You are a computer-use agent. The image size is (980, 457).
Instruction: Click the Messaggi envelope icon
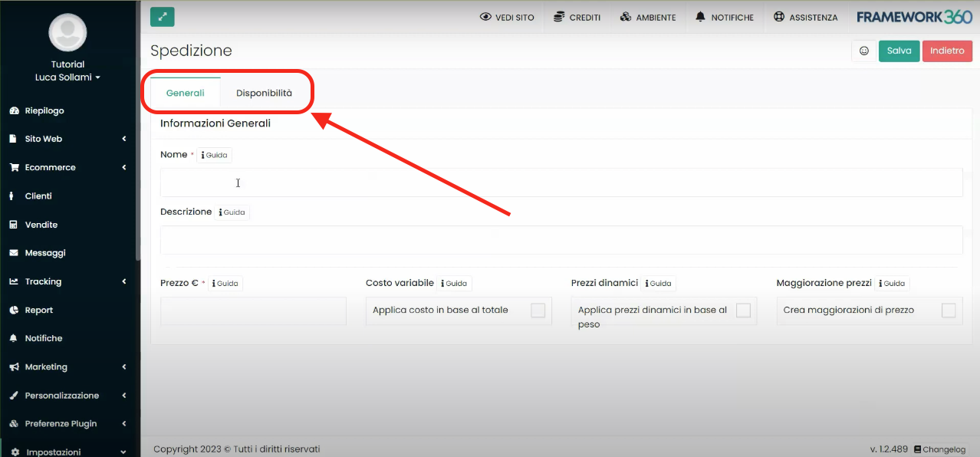(x=14, y=253)
